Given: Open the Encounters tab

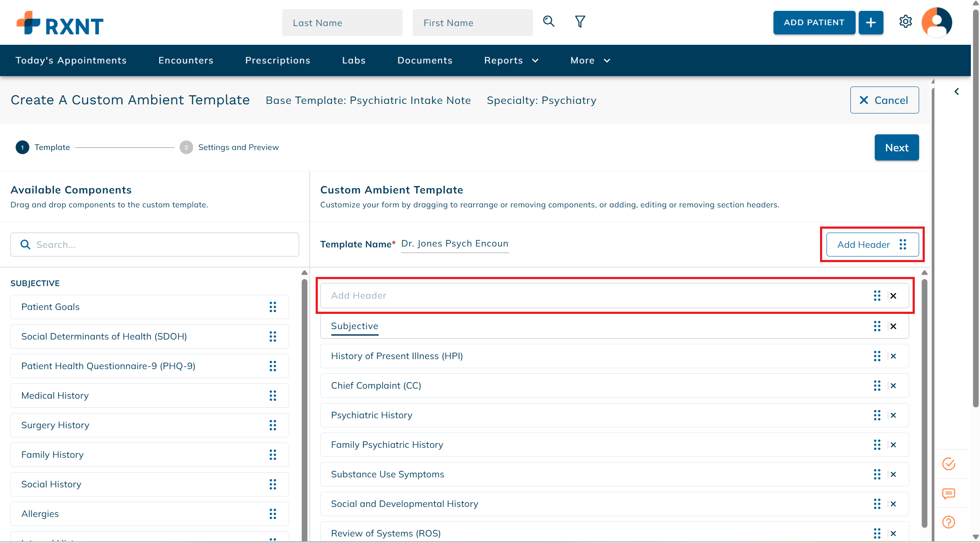Looking at the screenshot, I should [x=186, y=60].
